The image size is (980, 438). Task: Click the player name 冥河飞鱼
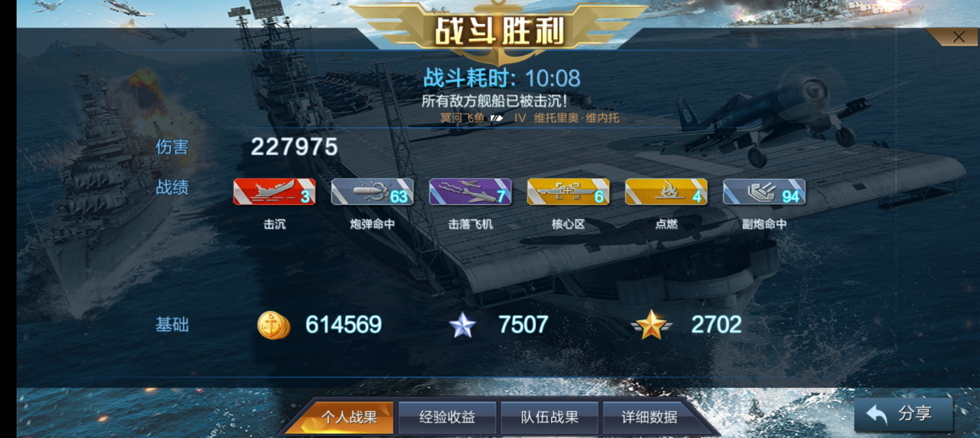(462, 118)
